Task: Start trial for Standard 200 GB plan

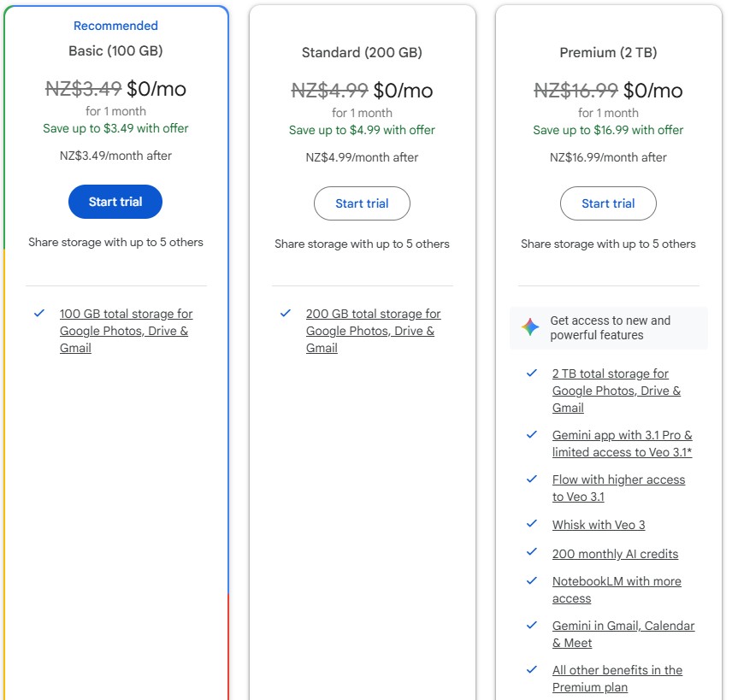Action: 362,203
